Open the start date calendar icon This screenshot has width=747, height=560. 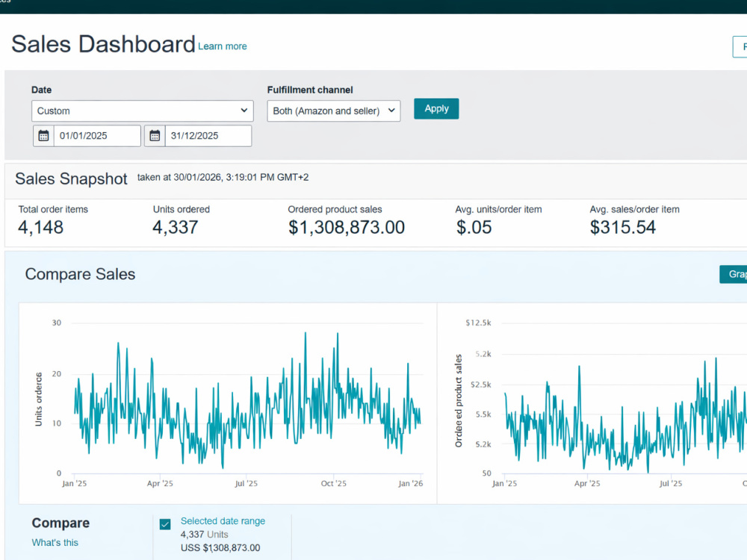pyautogui.click(x=43, y=136)
